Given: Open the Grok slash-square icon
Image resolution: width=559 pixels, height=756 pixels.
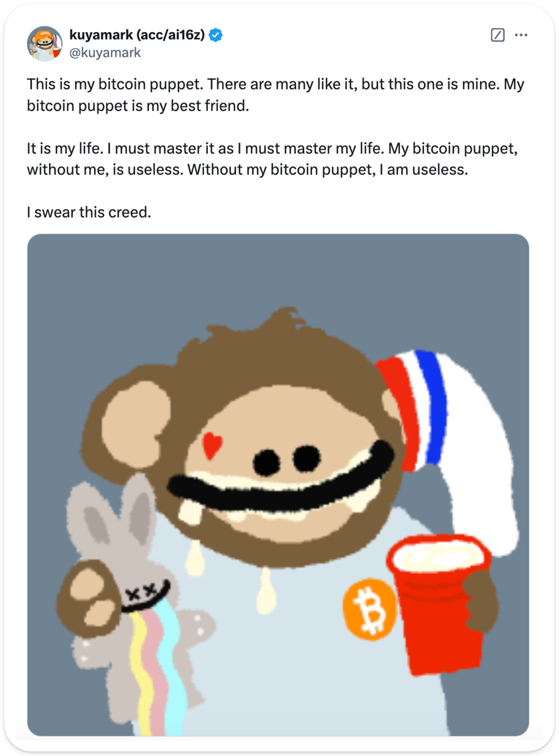Looking at the screenshot, I should pos(497,35).
